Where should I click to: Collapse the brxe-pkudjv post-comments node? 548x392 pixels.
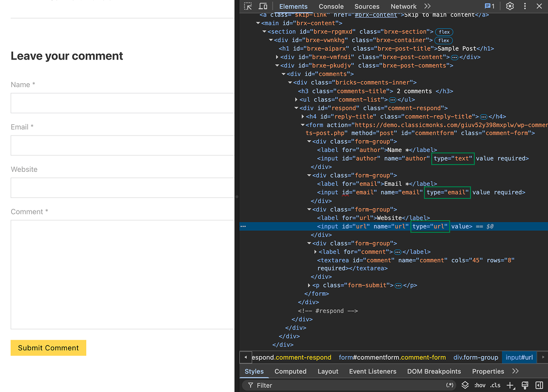click(277, 66)
